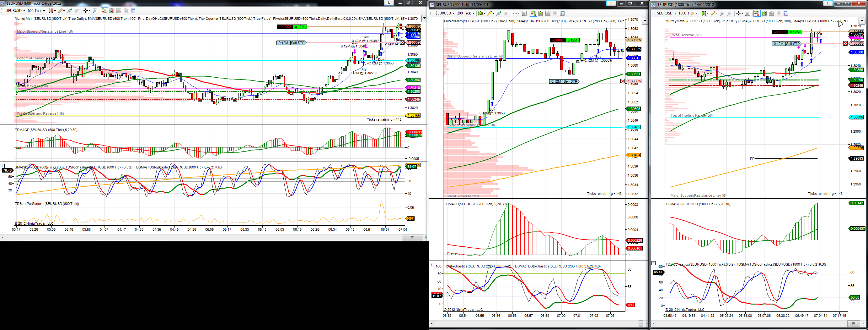Toggle the L link button on 600 Tick title bar
The height and width of the screenshot is (330, 868).
pos(389,3)
